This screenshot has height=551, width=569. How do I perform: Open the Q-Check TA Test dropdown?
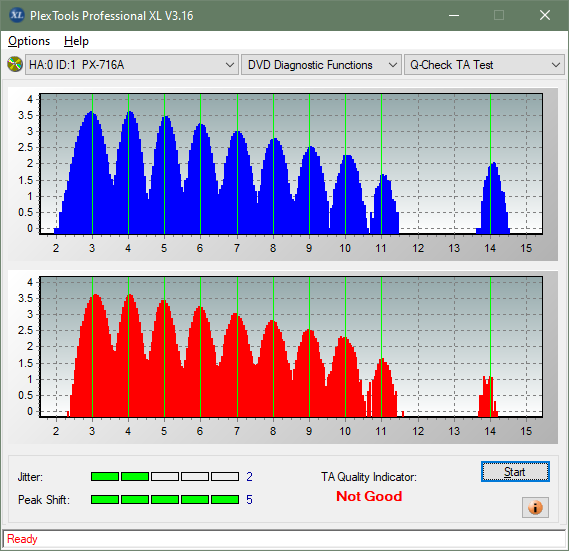coord(484,65)
